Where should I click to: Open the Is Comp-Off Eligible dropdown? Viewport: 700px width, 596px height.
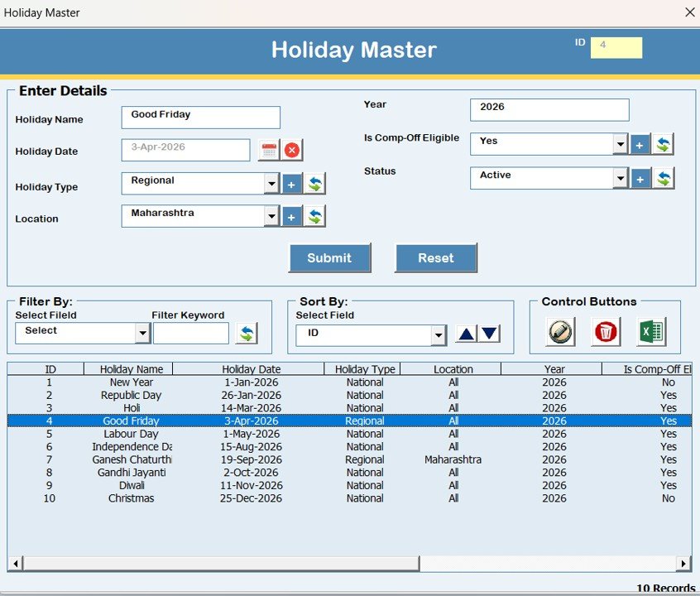point(621,143)
